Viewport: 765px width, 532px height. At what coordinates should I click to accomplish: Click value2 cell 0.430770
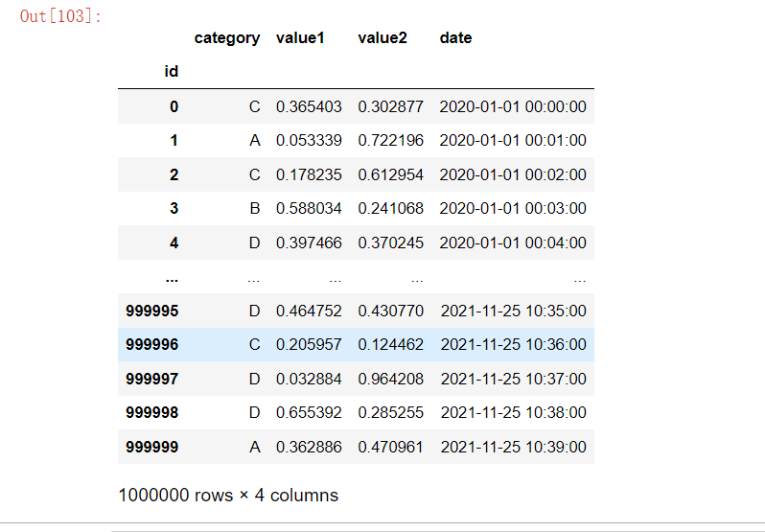[391, 312]
